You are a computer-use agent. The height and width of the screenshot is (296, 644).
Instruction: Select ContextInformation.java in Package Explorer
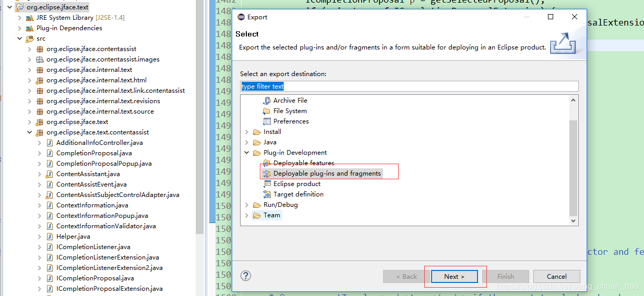(x=92, y=205)
